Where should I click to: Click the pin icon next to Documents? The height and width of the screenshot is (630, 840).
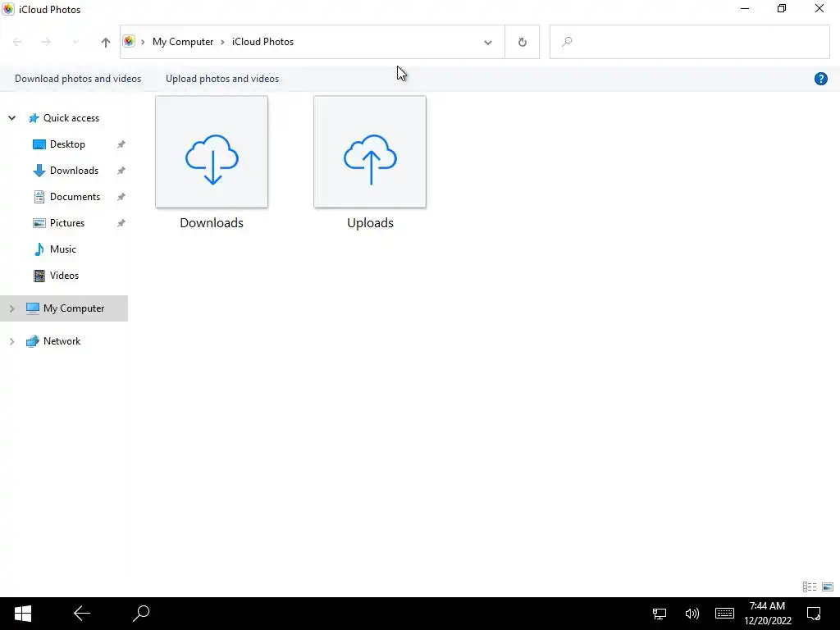point(121,197)
